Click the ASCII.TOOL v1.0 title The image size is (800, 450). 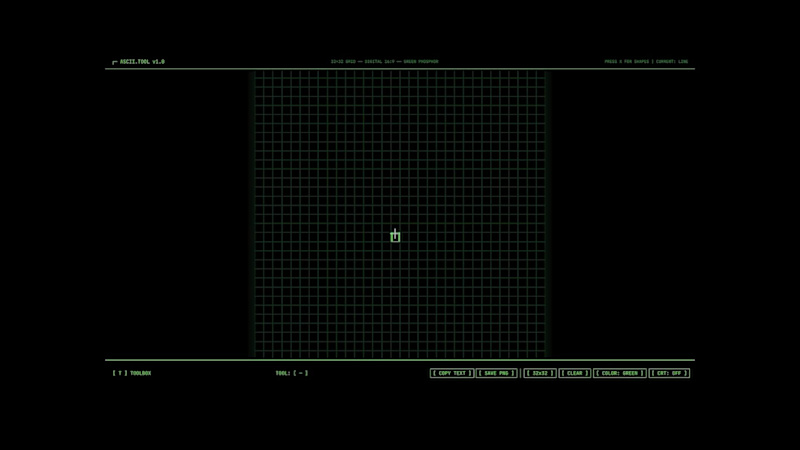138,62
